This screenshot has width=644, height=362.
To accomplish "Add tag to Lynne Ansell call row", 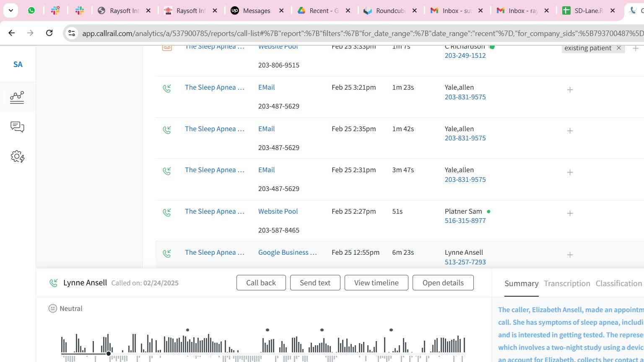I will pos(570,255).
